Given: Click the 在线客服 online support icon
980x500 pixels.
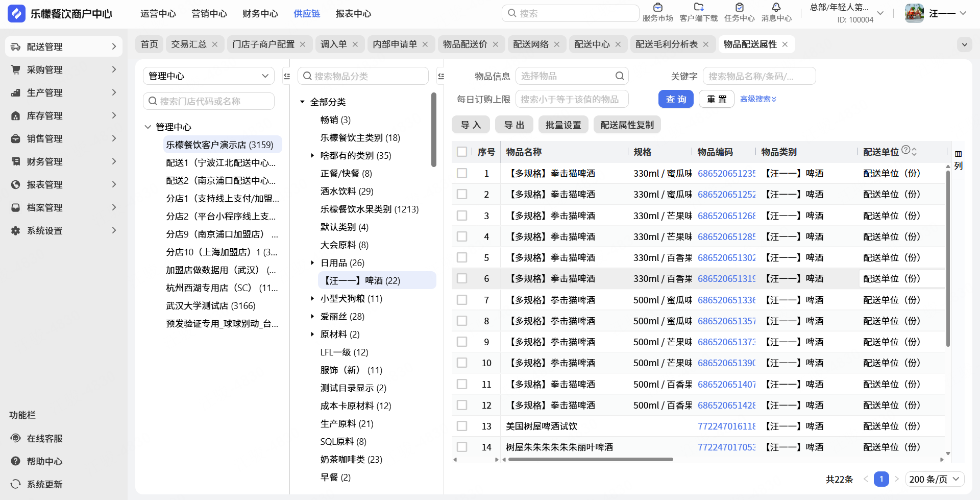Looking at the screenshot, I should coord(16,438).
